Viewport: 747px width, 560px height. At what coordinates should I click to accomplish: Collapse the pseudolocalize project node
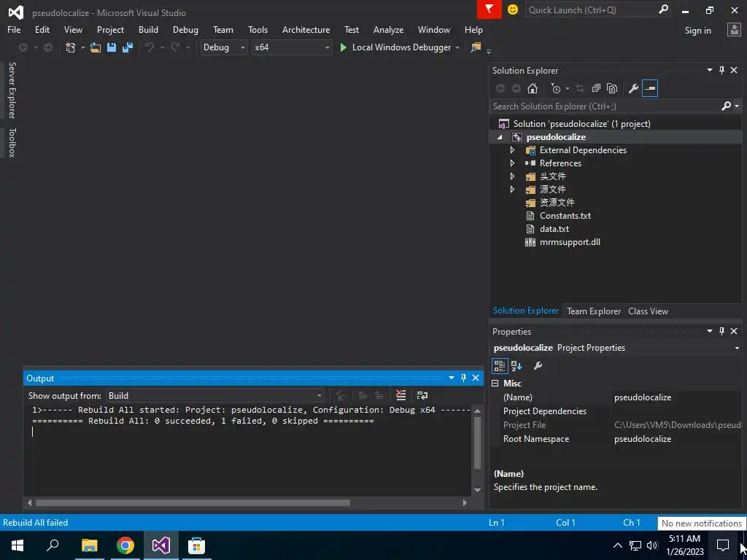tap(500, 137)
